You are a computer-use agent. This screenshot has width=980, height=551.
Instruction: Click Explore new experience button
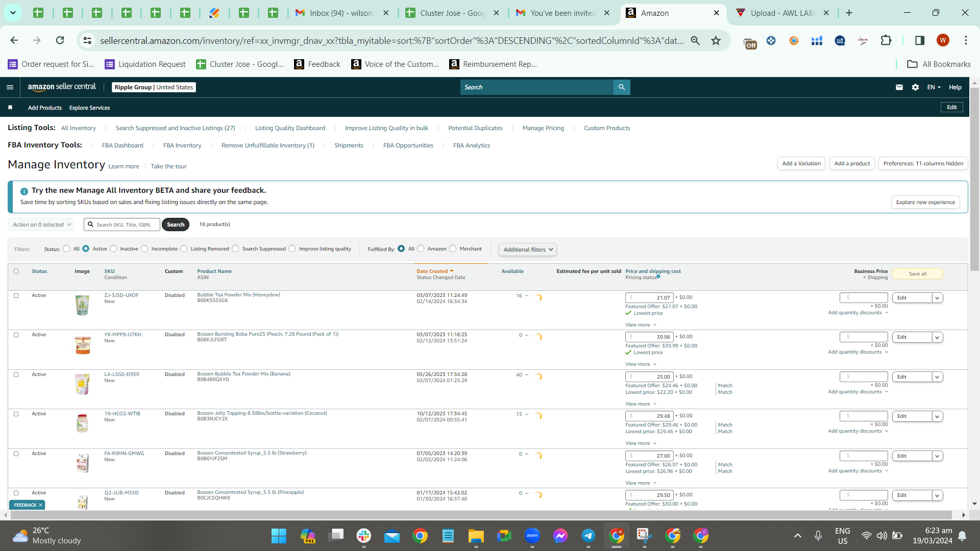tap(925, 202)
